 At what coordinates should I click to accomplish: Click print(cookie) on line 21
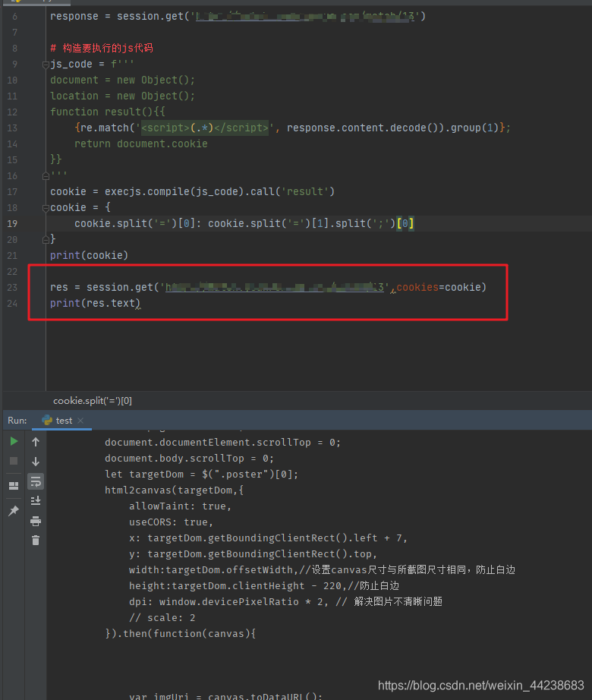[90, 255]
